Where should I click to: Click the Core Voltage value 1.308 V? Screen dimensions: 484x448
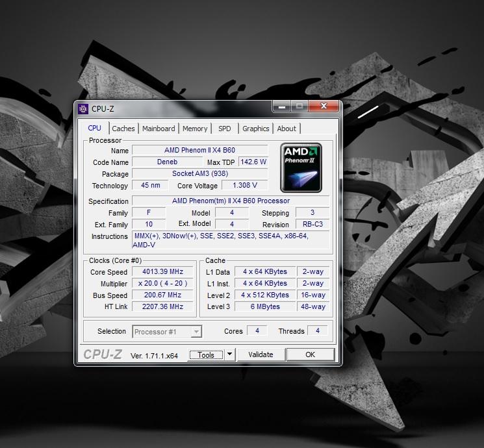[245, 185]
